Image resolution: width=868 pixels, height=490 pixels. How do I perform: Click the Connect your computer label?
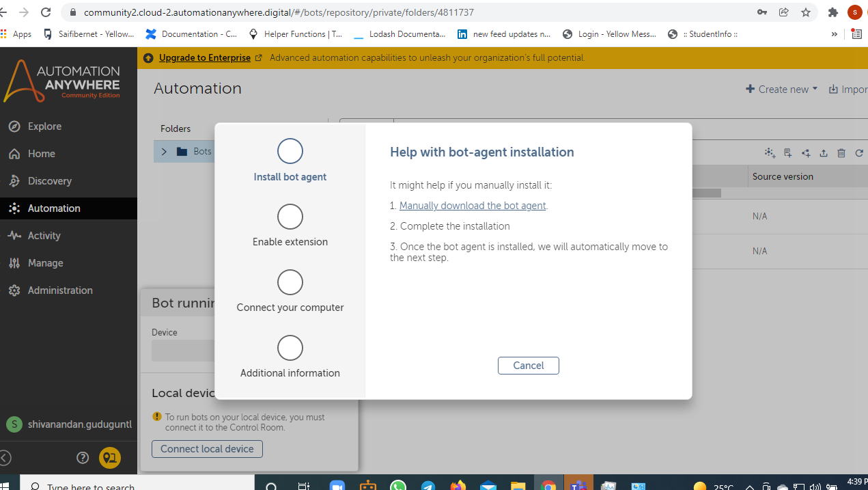(x=290, y=308)
